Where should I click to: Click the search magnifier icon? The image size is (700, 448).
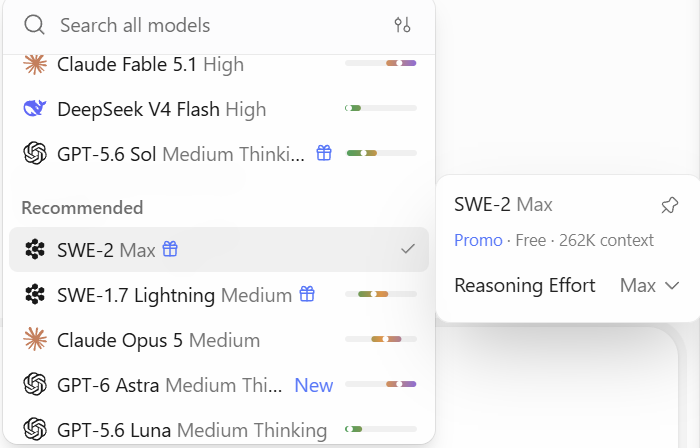click(34, 25)
